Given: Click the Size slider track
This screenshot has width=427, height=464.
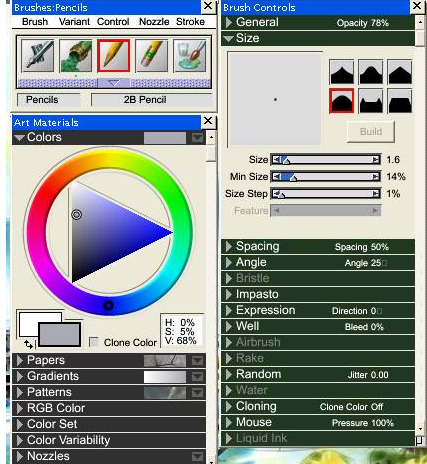Looking at the screenshot, I should (325, 160).
